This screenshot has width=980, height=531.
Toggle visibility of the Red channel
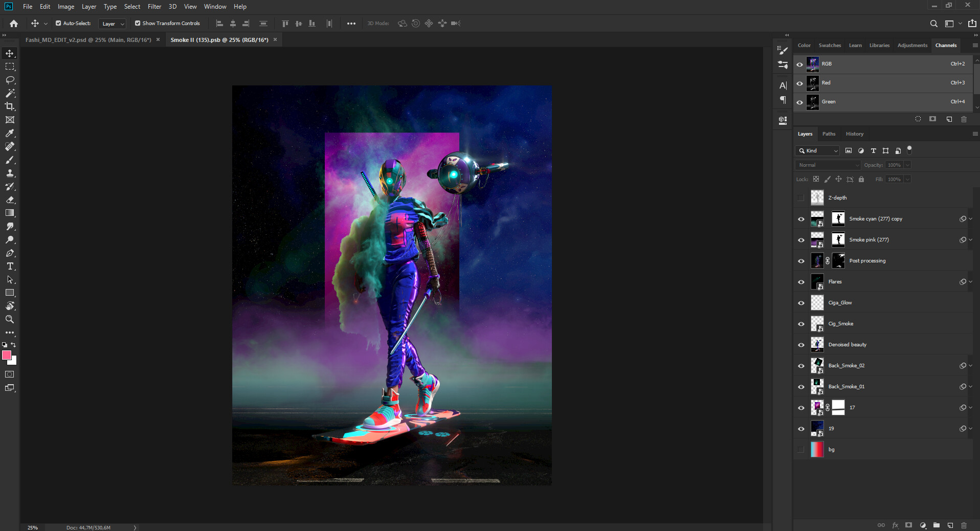799,83
